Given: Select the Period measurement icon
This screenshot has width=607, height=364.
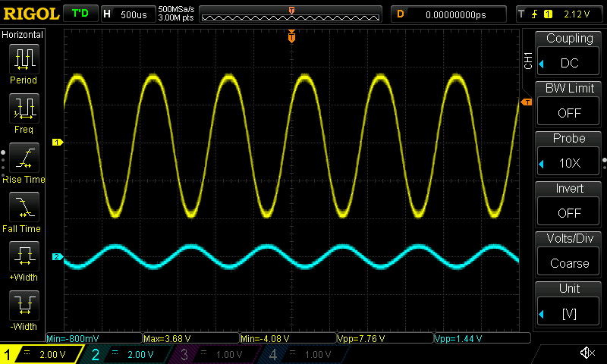Looking at the screenshot, I should [x=24, y=59].
